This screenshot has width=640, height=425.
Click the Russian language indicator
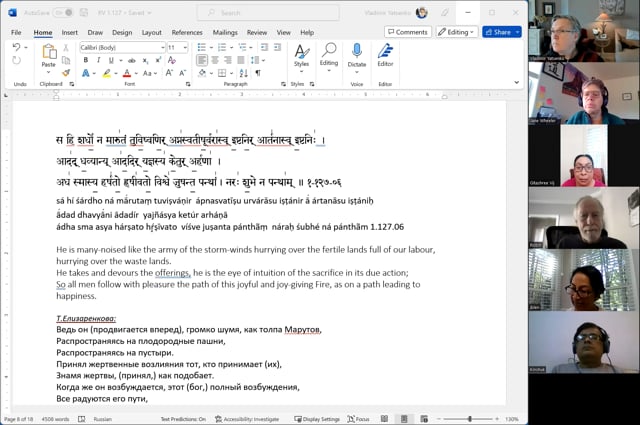pos(102,419)
